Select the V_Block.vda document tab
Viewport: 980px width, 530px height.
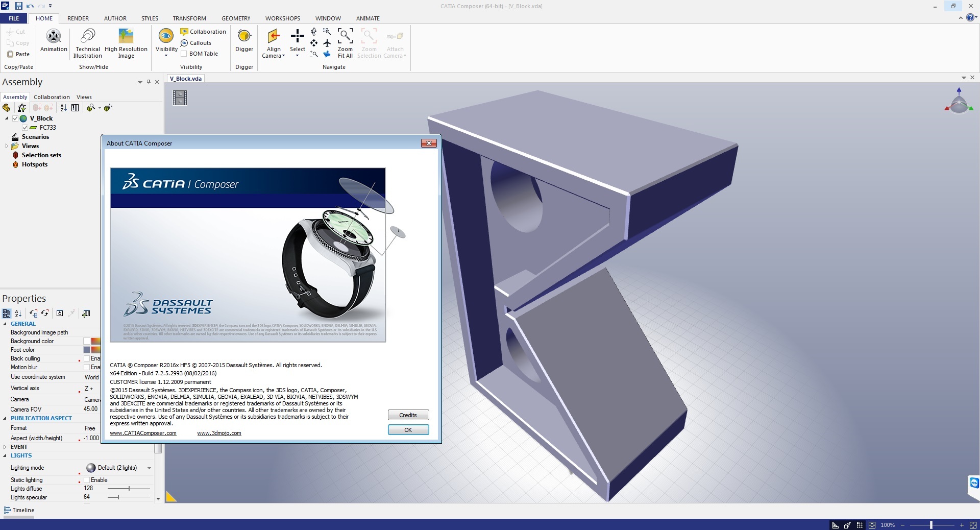186,79
